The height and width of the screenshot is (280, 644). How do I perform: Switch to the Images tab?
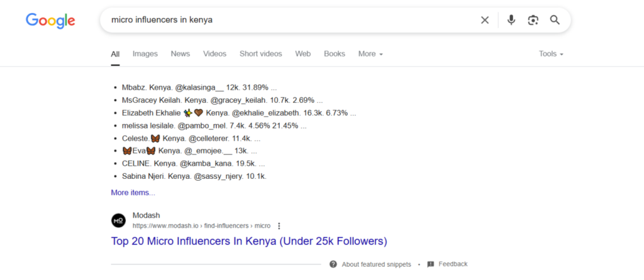[145, 54]
